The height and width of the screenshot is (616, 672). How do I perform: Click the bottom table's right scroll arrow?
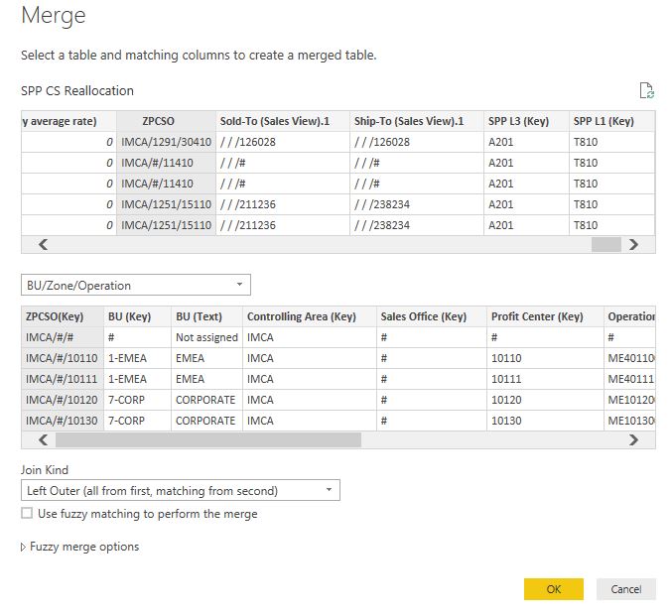633,440
